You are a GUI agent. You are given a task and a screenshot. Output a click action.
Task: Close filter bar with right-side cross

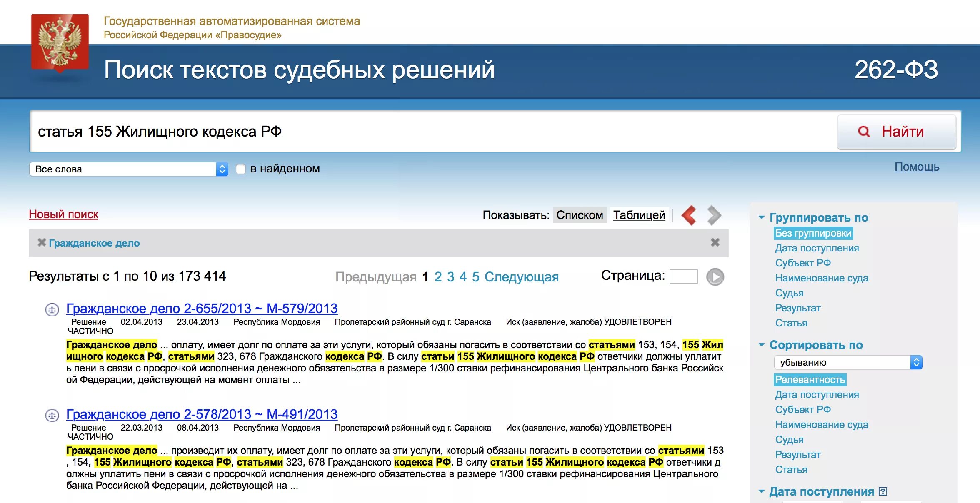click(715, 242)
